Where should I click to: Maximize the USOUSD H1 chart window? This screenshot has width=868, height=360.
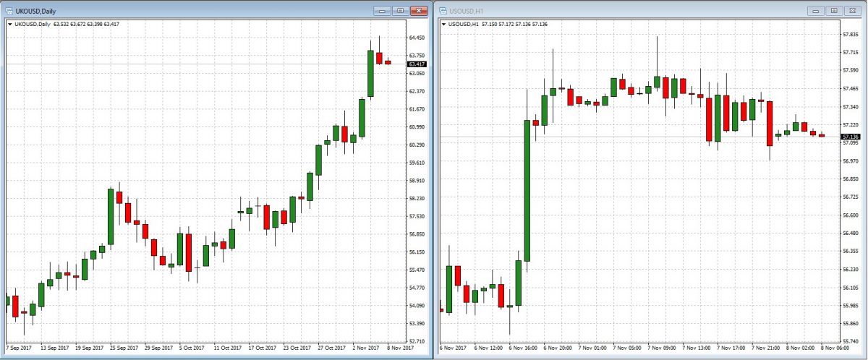[x=835, y=11]
